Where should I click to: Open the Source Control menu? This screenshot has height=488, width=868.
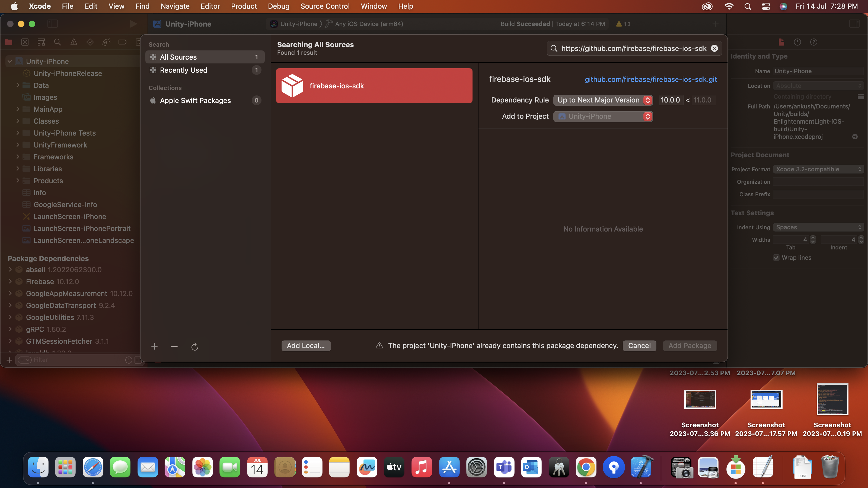325,6
